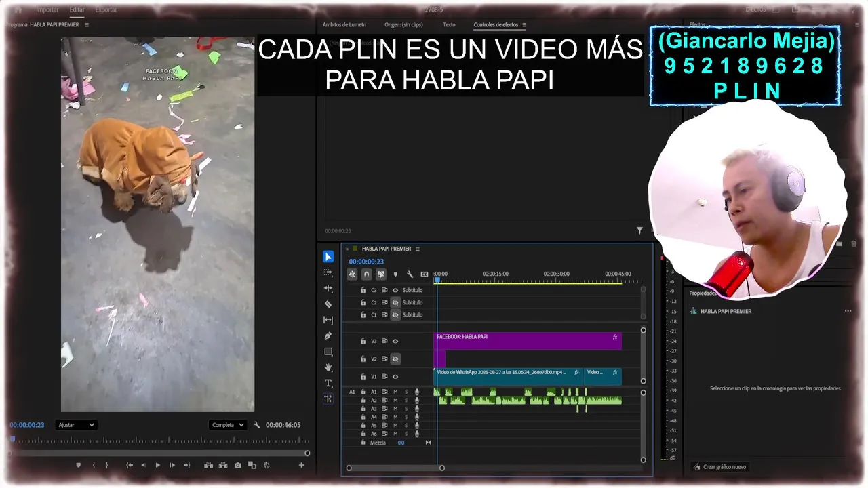Go to home screen icon

18,9
